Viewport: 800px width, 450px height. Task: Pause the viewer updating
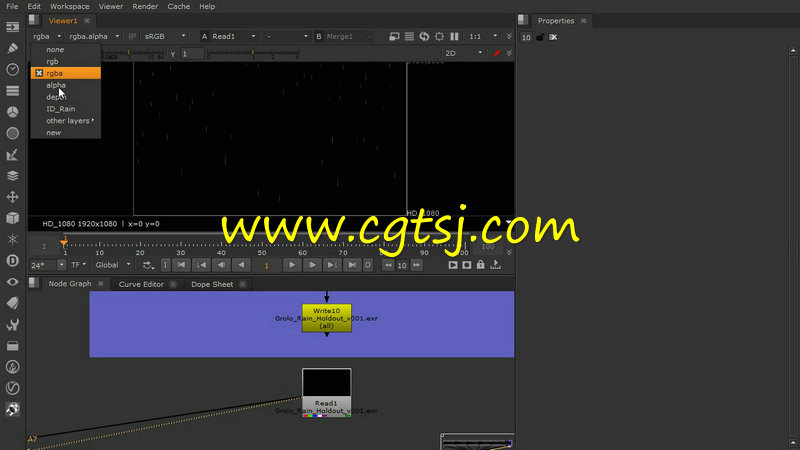454,36
